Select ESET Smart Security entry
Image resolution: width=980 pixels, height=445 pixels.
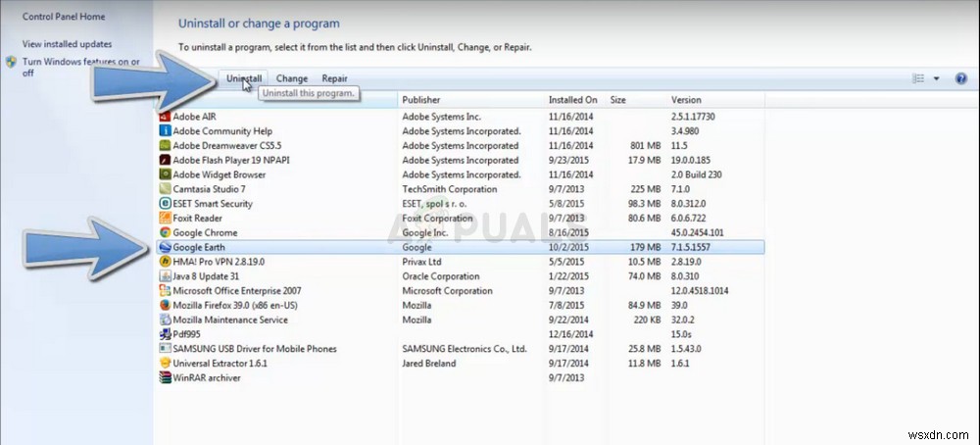[x=213, y=203]
